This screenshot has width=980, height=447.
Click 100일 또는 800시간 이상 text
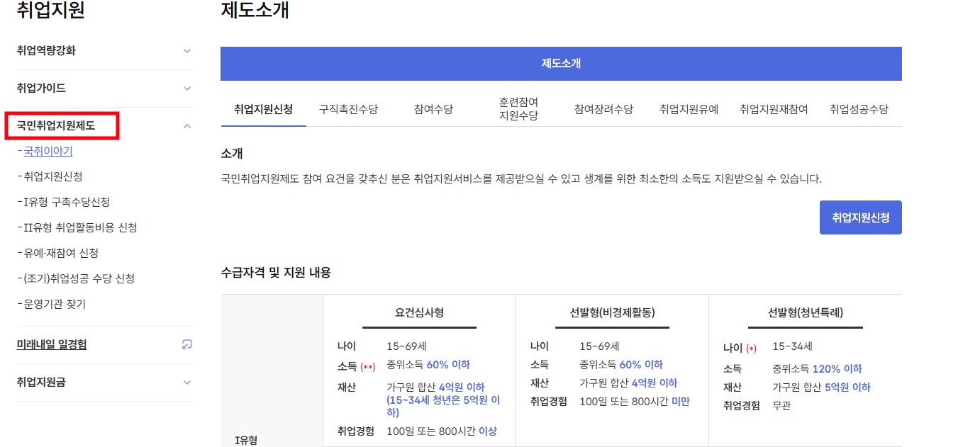(442, 431)
